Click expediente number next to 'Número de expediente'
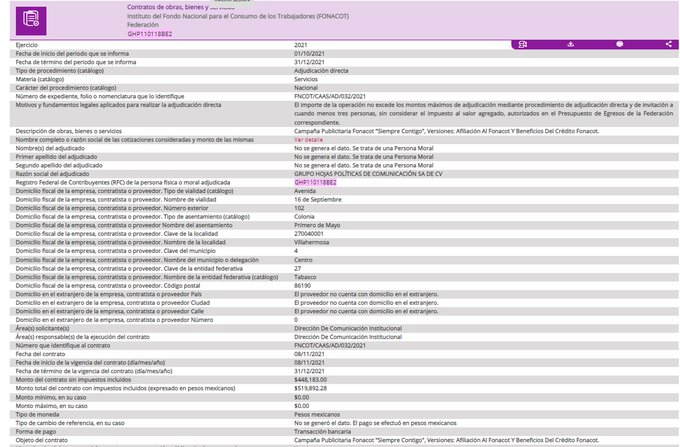Viewport: 680px width, 447px height. [330, 96]
